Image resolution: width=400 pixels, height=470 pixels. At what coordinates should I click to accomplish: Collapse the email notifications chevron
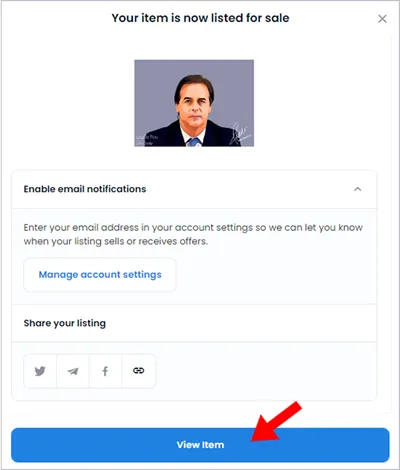click(358, 189)
